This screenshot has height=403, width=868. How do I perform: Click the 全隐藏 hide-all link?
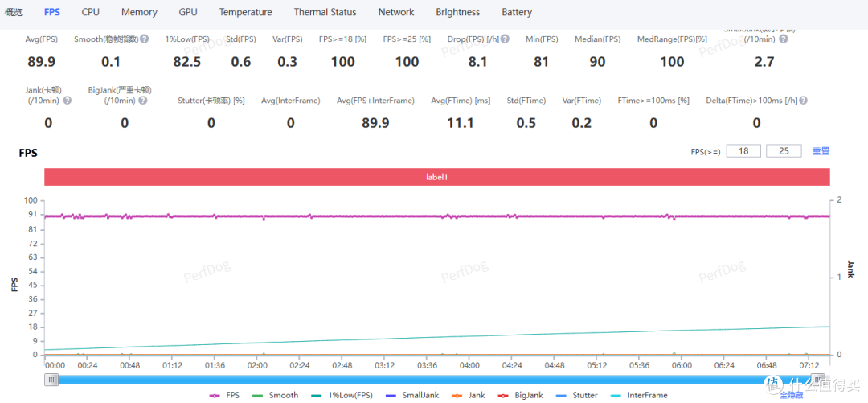pyautogui.click(x=791, y=395)
